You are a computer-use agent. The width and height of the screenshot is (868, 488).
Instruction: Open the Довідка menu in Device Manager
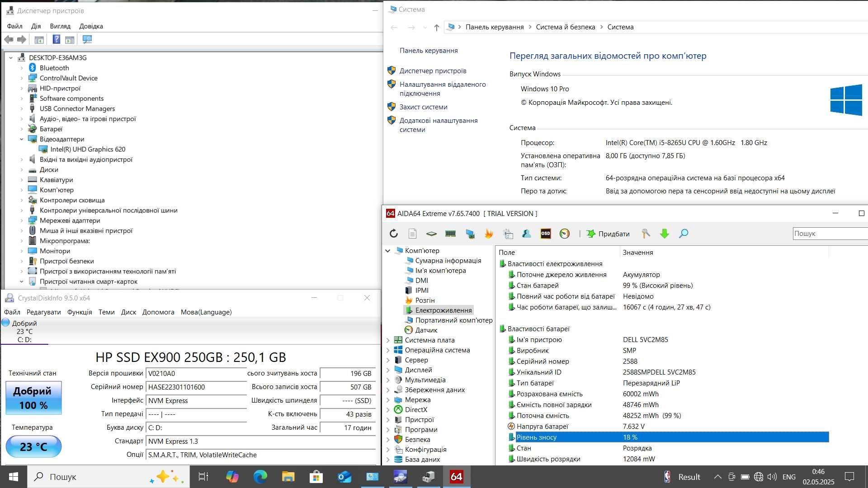[91, 26]
